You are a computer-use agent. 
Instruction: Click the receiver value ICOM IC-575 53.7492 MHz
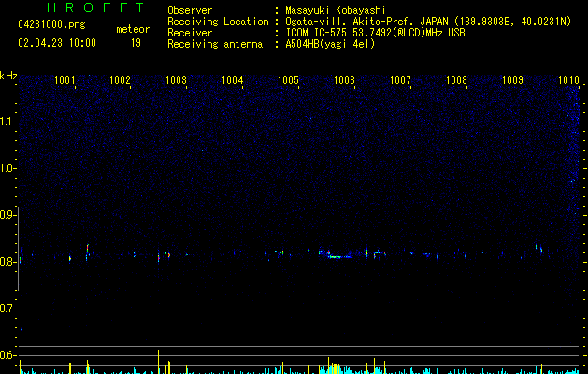[375, 33]
